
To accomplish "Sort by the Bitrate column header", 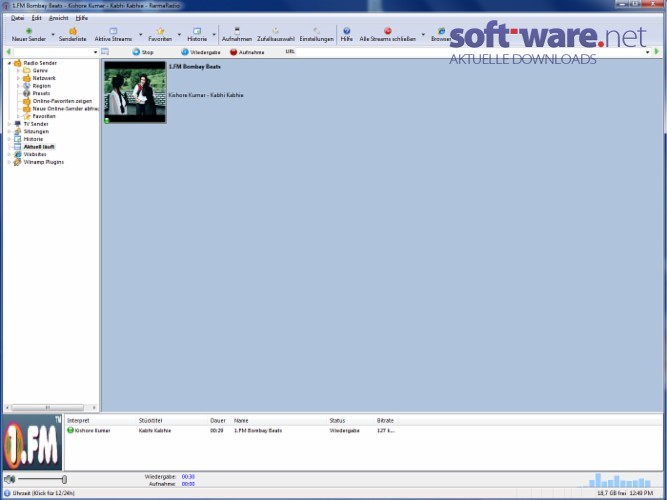I will click(385, 420).
